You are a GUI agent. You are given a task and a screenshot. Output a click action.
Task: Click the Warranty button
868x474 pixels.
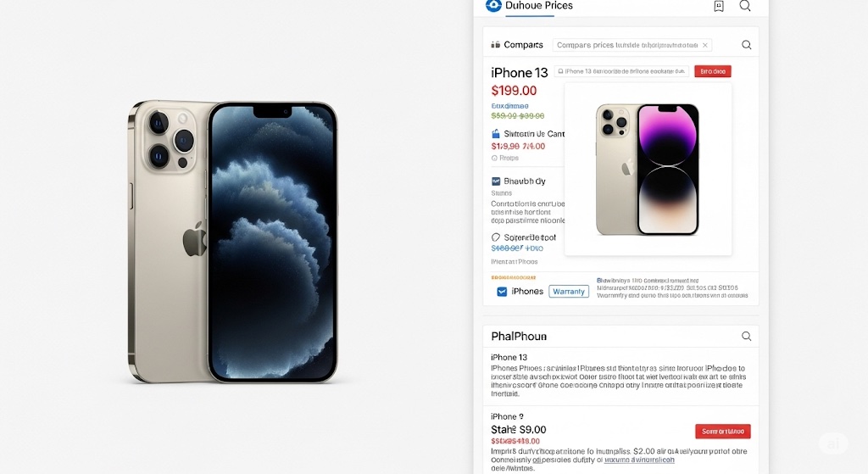[x=569, y=291]
